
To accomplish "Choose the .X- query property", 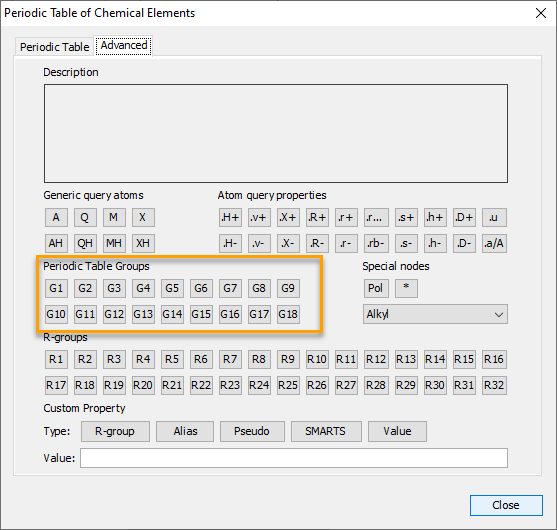I will click(288, 243).
